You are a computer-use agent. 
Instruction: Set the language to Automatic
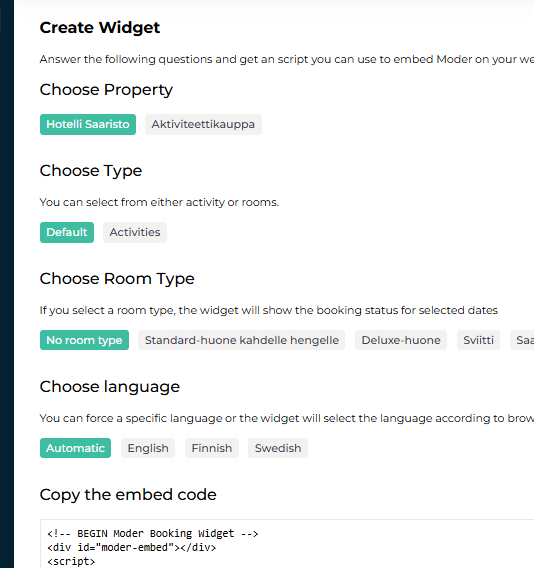point(75,448)
